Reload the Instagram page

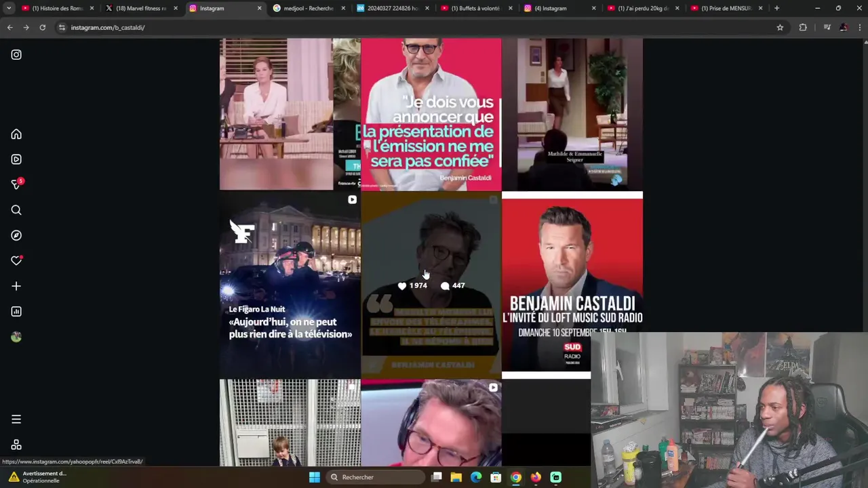coord(42,27)
